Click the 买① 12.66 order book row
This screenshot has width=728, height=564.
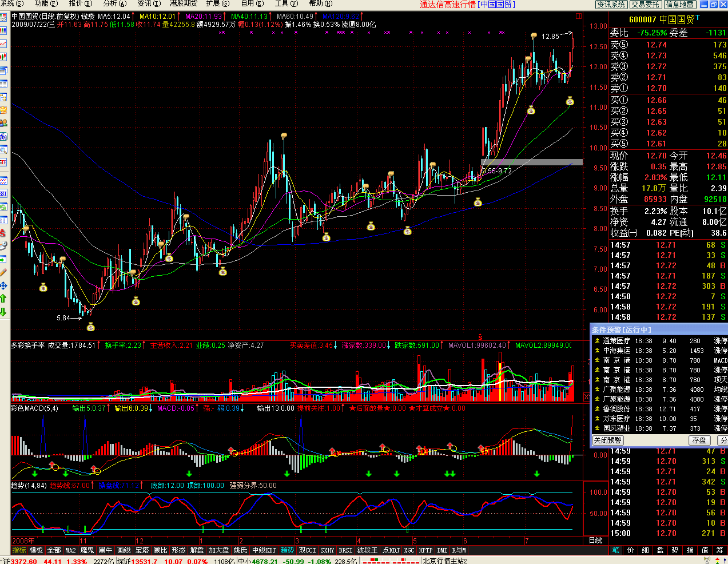668,100
